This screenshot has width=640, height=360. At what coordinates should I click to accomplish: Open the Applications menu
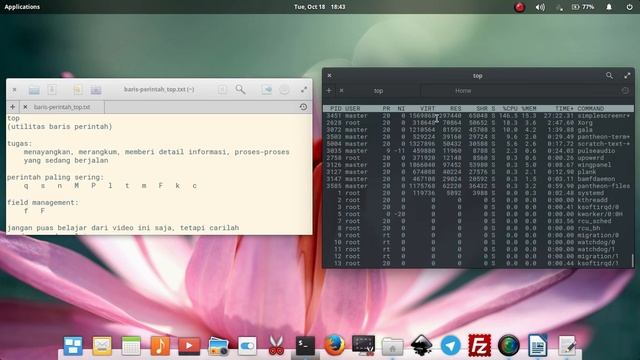(22, 7)
